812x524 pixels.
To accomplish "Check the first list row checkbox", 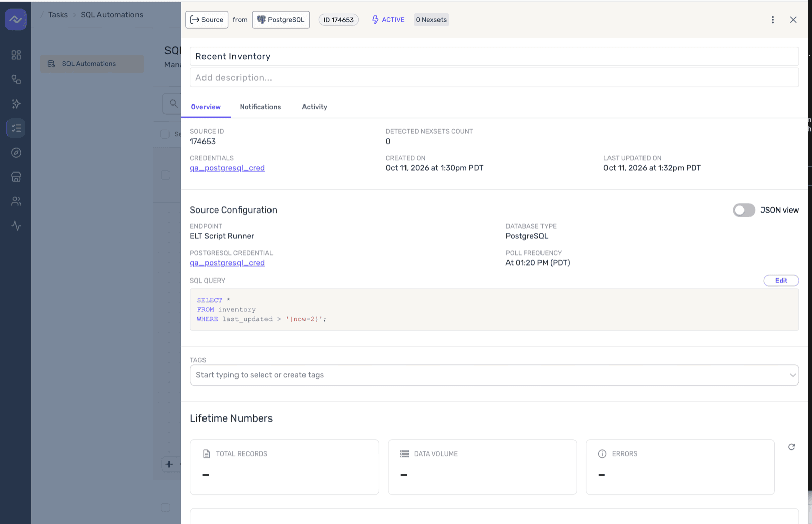I will [165, 175].
